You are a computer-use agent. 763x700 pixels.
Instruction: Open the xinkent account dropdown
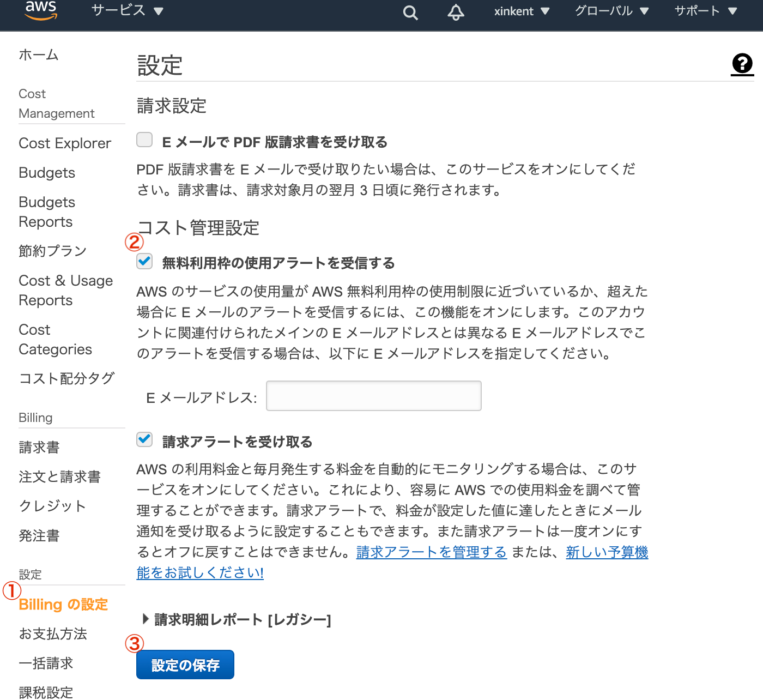click(522, 11)
